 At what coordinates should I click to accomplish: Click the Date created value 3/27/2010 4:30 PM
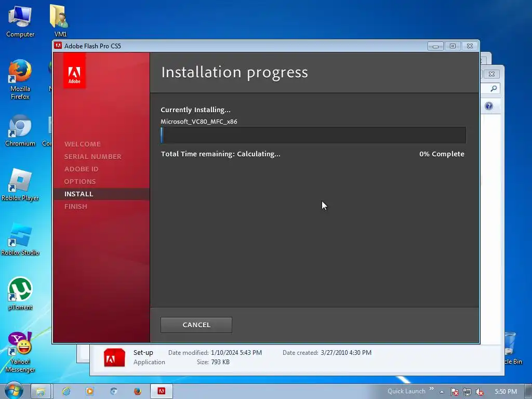tap(346, 353)
